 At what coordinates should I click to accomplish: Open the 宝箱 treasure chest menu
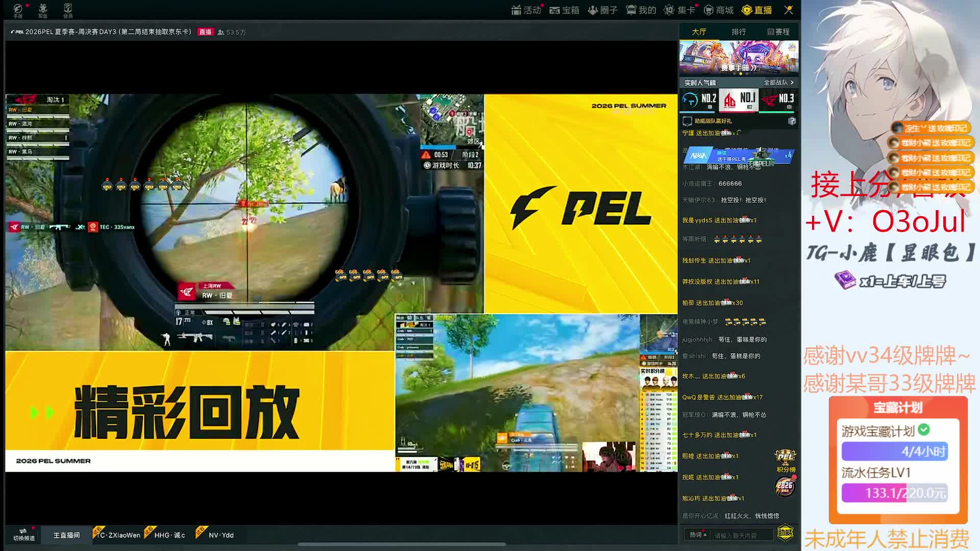tap(564, 10)
